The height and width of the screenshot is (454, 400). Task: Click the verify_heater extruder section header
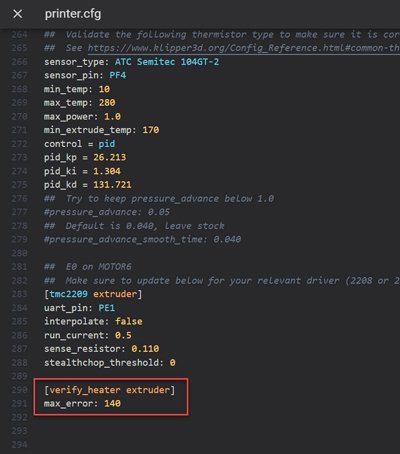coord(109,390)
